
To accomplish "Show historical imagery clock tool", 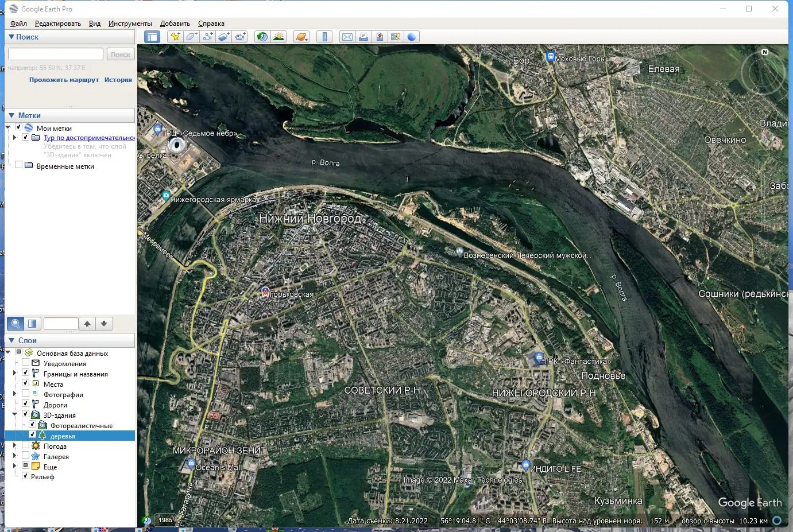I will 262,37.
